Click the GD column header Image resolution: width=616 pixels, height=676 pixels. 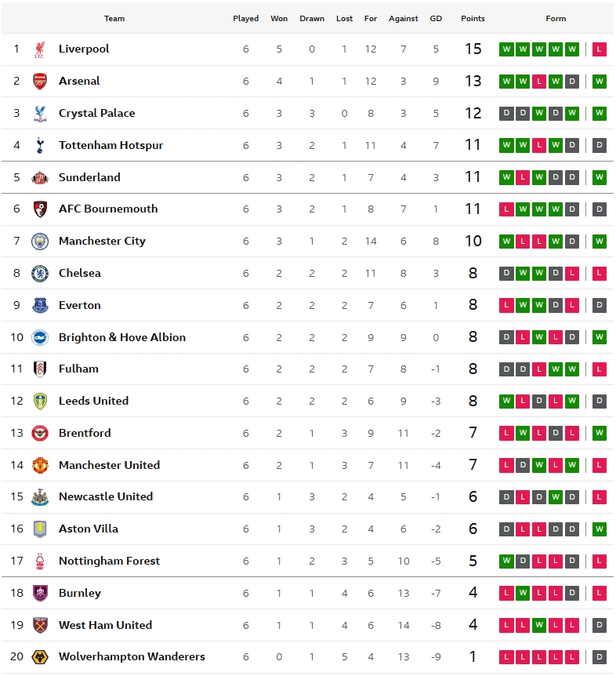(436, 19)
